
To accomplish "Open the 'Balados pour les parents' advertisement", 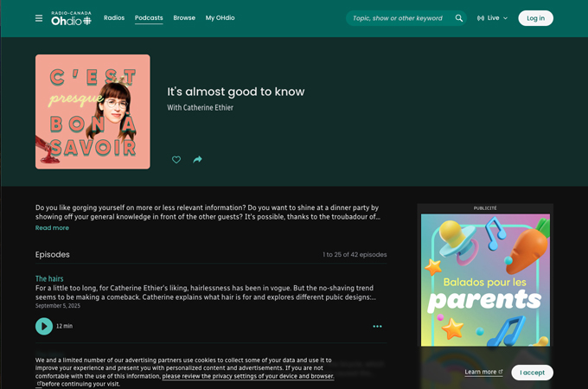I will tap(485, 280).
